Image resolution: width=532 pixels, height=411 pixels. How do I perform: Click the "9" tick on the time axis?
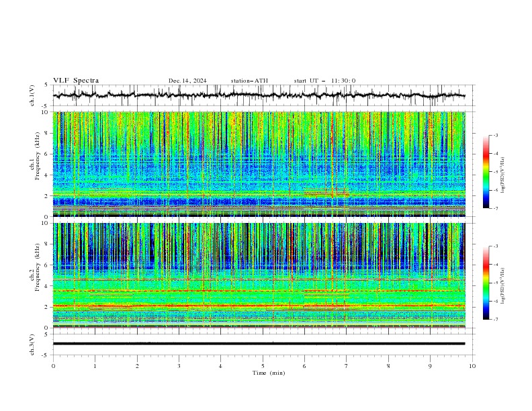click(x=430, y=366)
